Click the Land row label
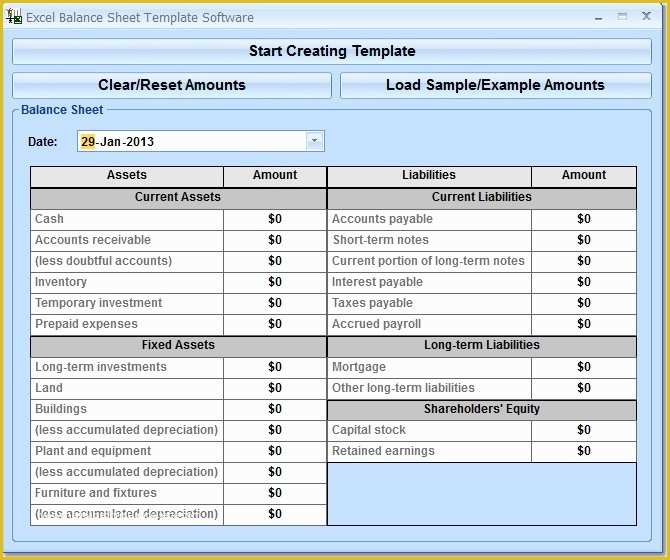 [x=49, y=388]
